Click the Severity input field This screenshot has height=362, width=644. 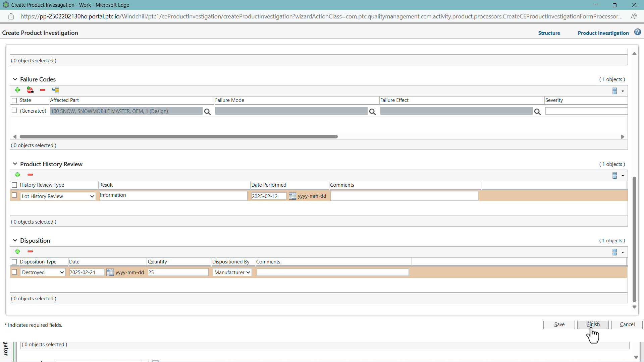point(586,111)
